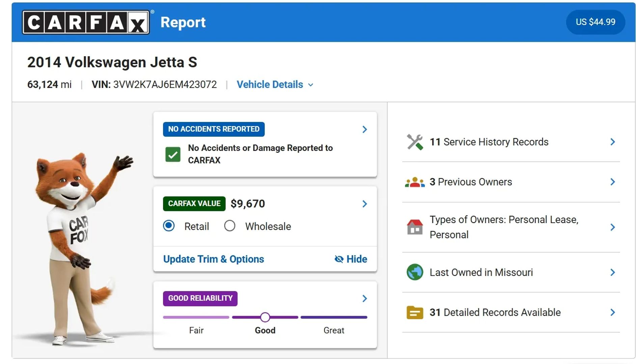Hide the CARFAX value
The width and height of the screenshot is (636, 364).
pyautogui.click(x=351, y=259)
